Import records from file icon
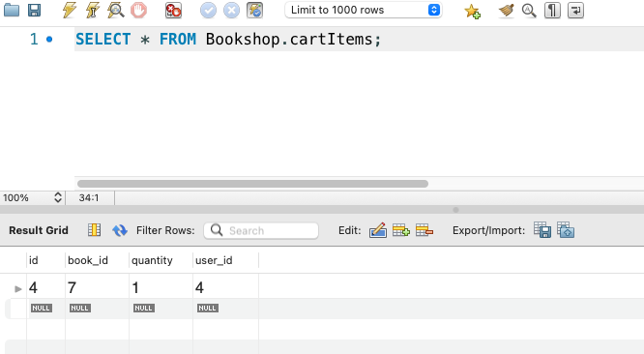This screenshot has height=354, width=644. pos(566,230)
